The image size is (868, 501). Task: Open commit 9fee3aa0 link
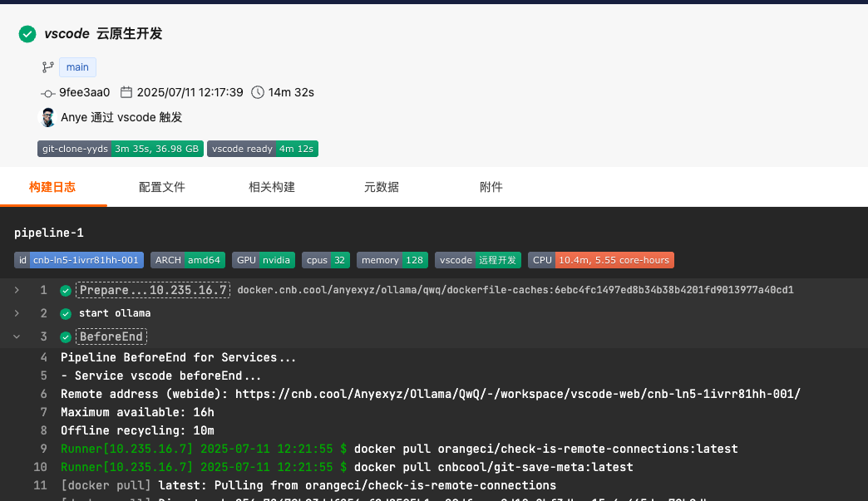click(x=84, y=92)
